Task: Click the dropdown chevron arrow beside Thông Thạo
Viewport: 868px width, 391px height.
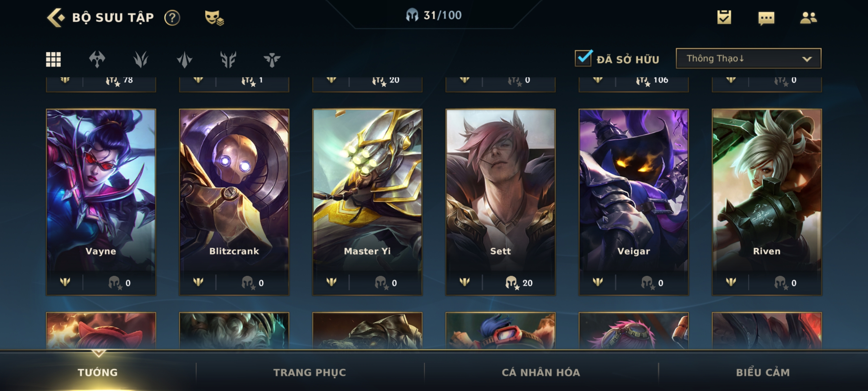Action: [x=807, y=59]
